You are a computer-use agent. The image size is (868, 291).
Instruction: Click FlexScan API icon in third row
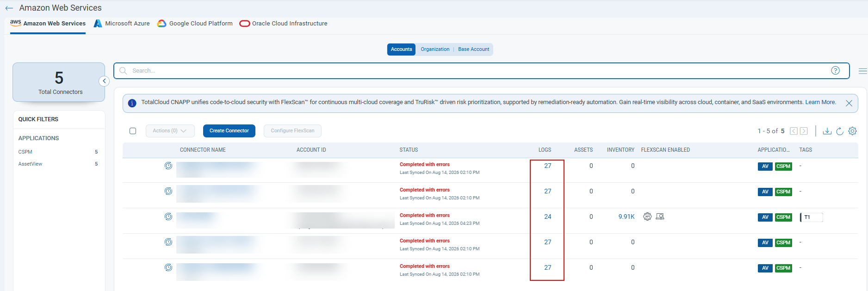pyautogui.click(x=647, y=217)
